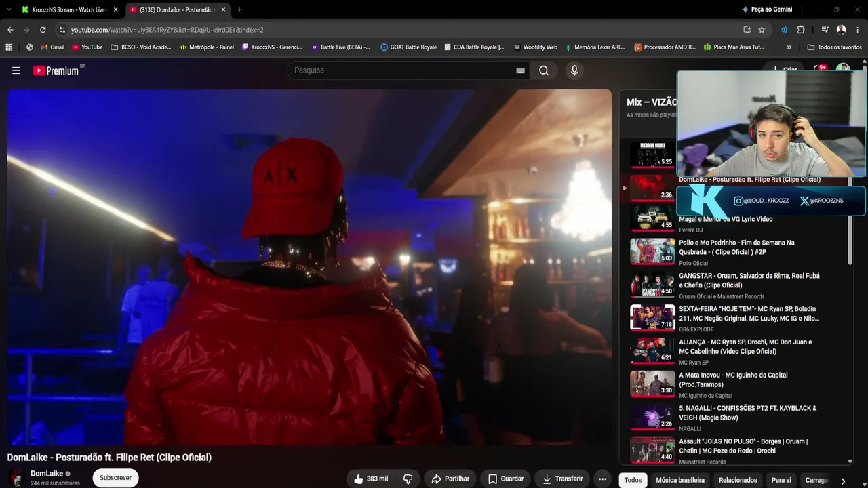Image resolution: width=868 pixels, height=488 pixels.
Task: Dislike the DomLaike video
Action: point(408,479)
